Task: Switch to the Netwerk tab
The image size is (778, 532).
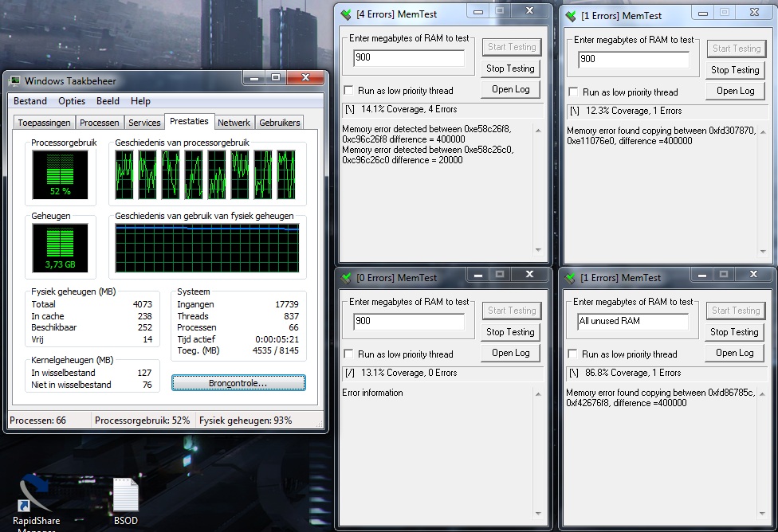Action: point(234,123)
